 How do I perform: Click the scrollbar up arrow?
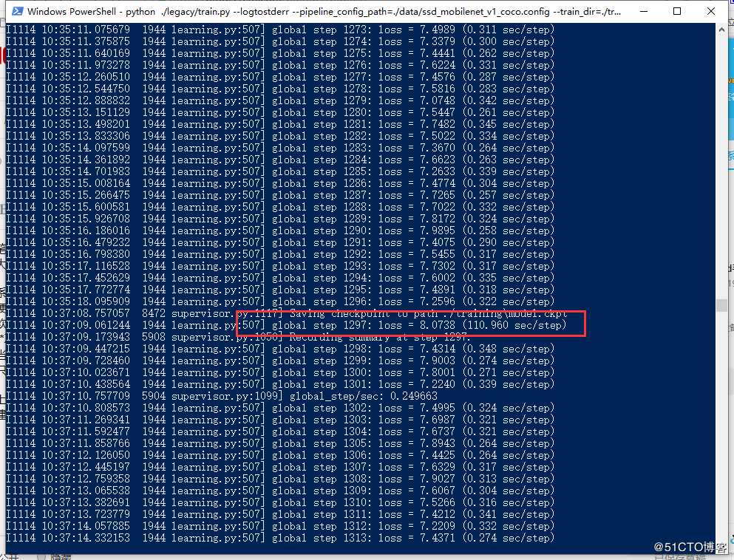click(x=721, y=29)
